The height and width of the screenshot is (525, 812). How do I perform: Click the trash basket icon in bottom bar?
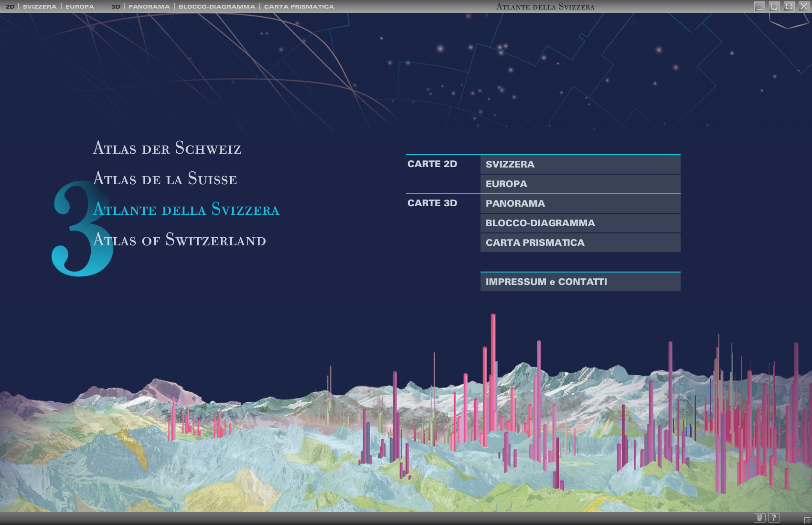(759, 518)
